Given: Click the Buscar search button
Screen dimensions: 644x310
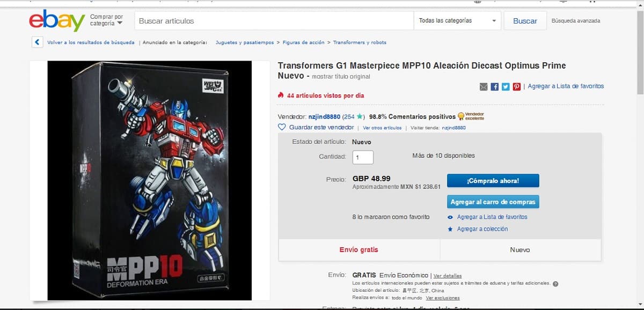Looking at the screenshot, I should point(525,21).
